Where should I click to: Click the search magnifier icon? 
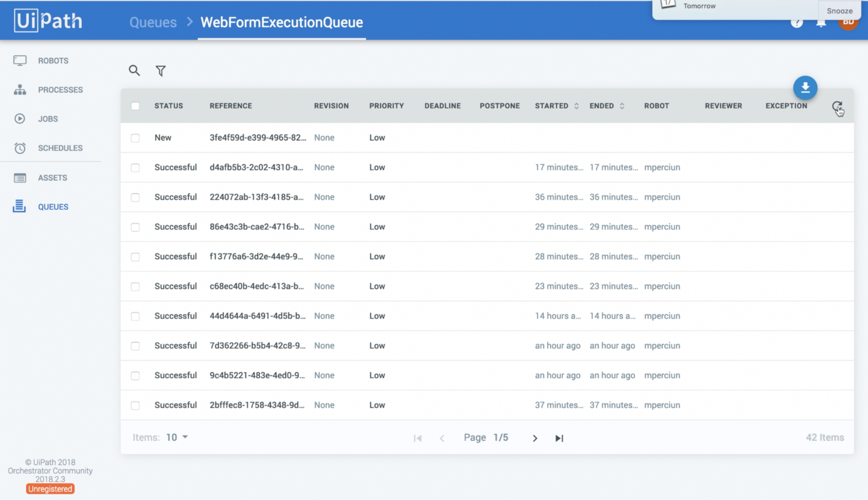tap(134, 70)
